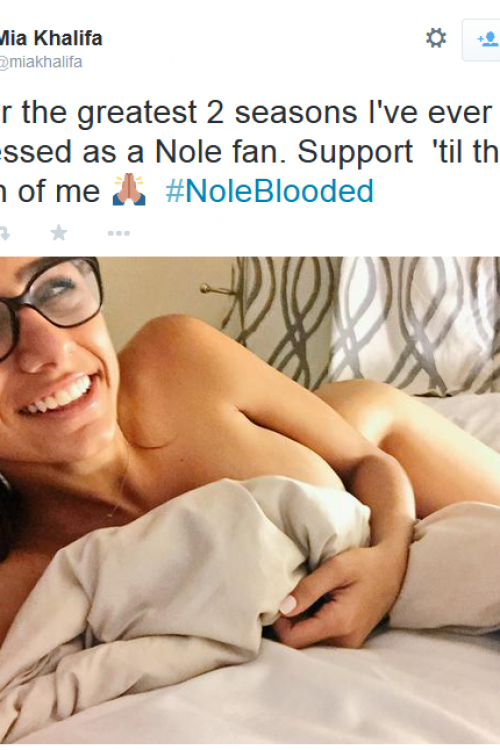The height and width of the screenshot is (750, 500).
Task: Open the #NoleBlooded hashtag link
Action: [269, 191]
